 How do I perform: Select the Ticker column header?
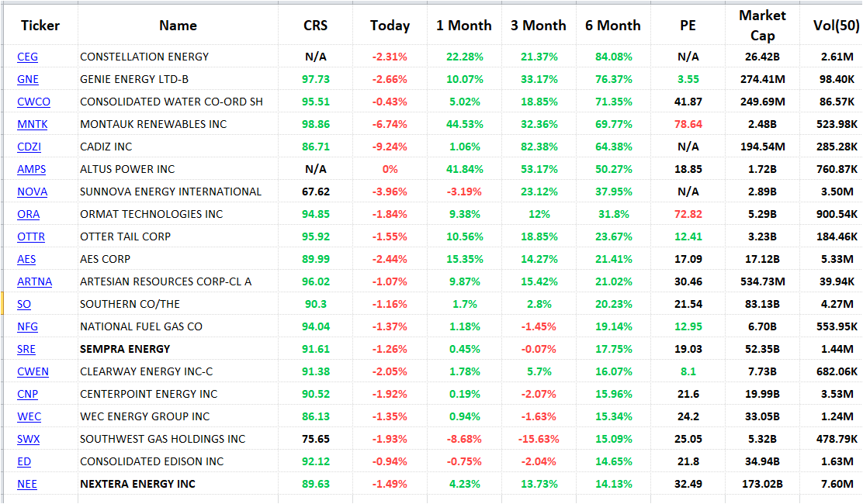40,26
